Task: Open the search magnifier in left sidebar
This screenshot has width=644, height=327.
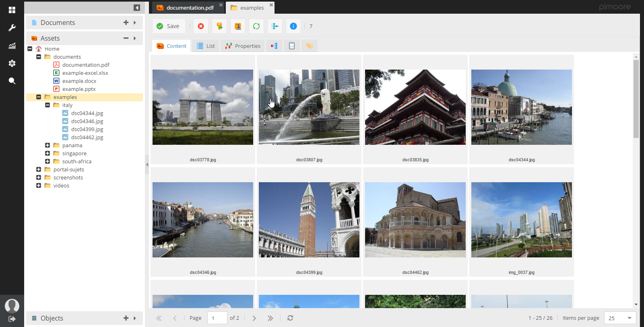Action: pos(12,81)
